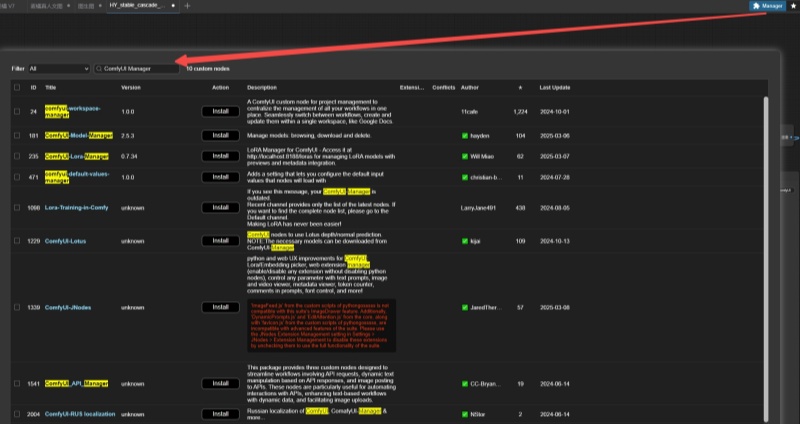Click author name LarryJane491
This screenshot has height=424, width=800.
tap(478, 208)
